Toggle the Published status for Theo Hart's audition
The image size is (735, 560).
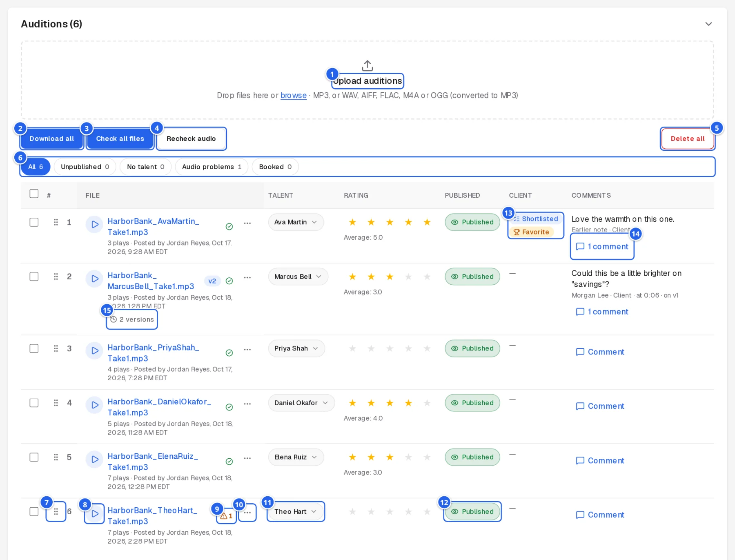coord(472,511)
